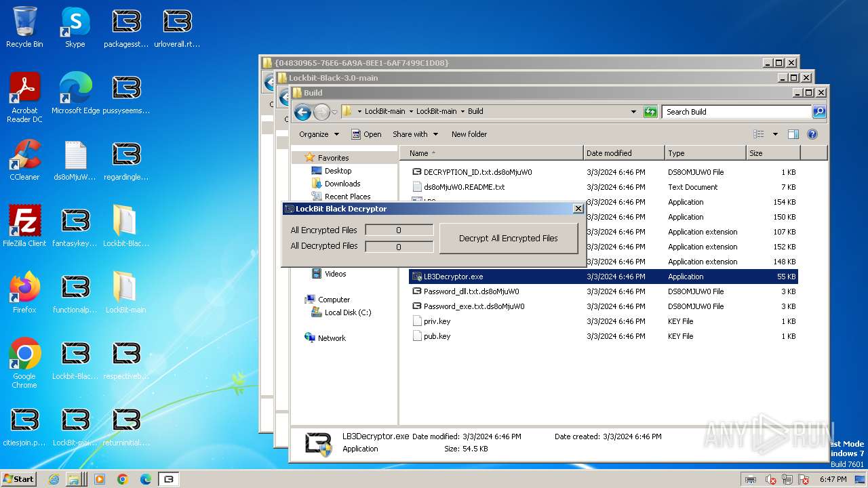This screenshot has width=868, height=488.
Task: Launch the CCleaner desktop shortcut
Action: pos(24,160)
